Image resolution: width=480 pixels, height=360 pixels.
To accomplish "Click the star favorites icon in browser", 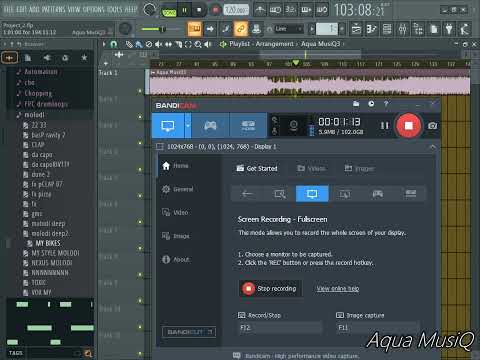I will tap(84, 58).
